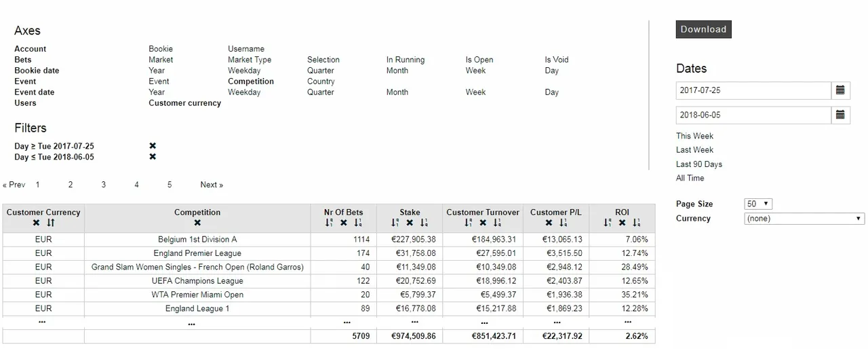This screenshot has height=349, width=868.
Task: Add Selection axis
Action: [323, 60]
